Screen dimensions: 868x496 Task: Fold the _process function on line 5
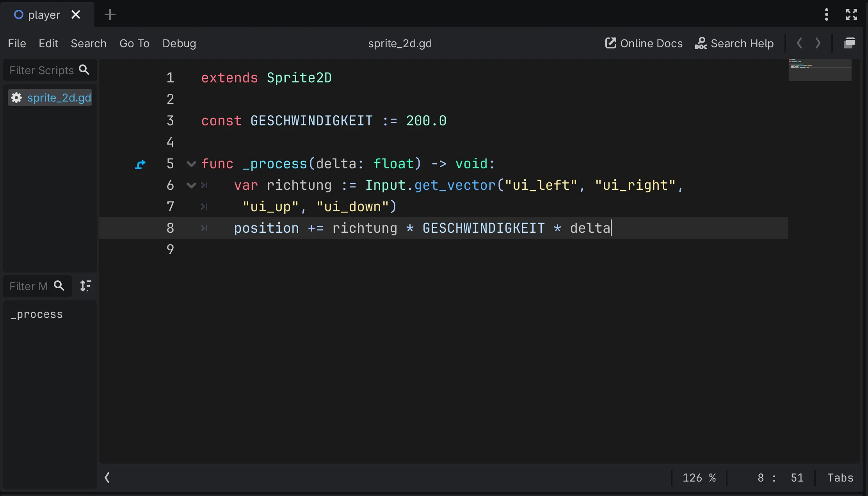coord(191,164)
